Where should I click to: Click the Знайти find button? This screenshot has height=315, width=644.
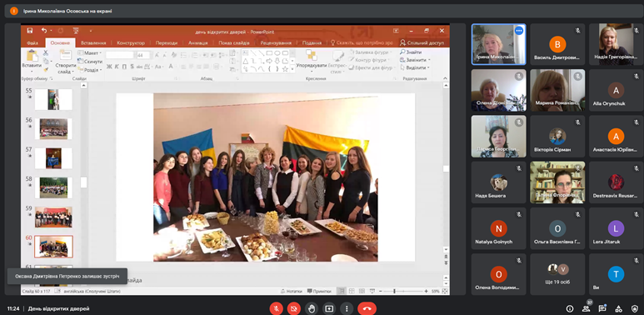410,52
